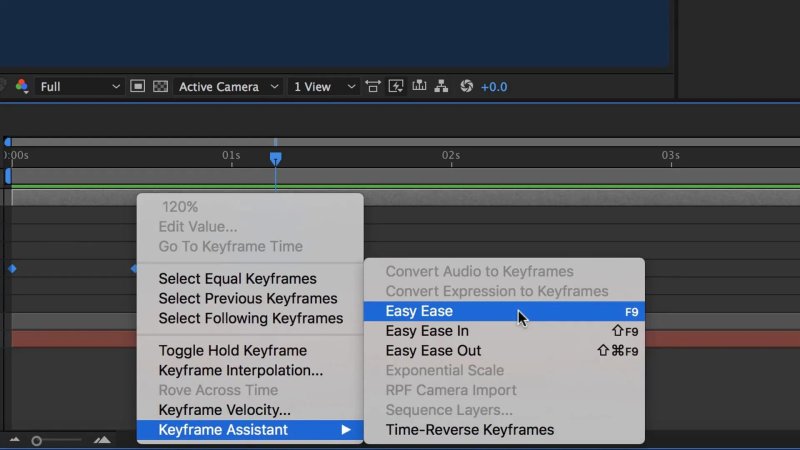Toggle the Pixel Aspect Ratio Correction icon
The height and width of the screenshot is (450, 800).
pos(373,86)
